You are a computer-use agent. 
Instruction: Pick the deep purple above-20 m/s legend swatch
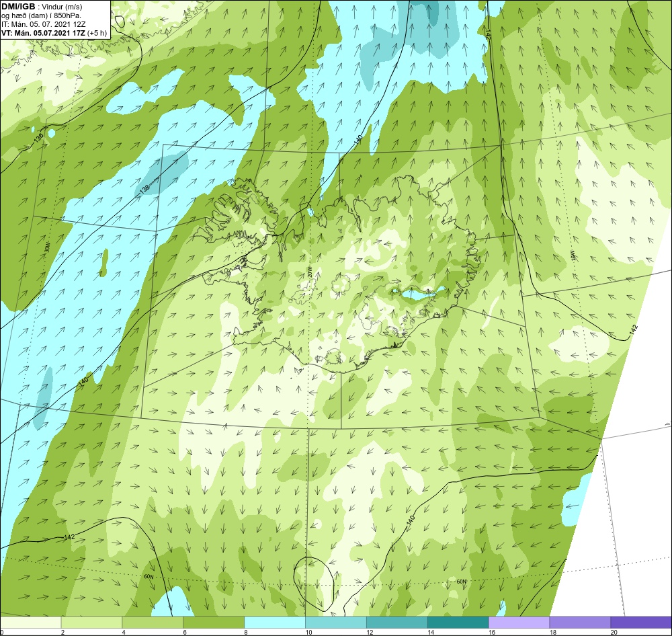(640, 622)
